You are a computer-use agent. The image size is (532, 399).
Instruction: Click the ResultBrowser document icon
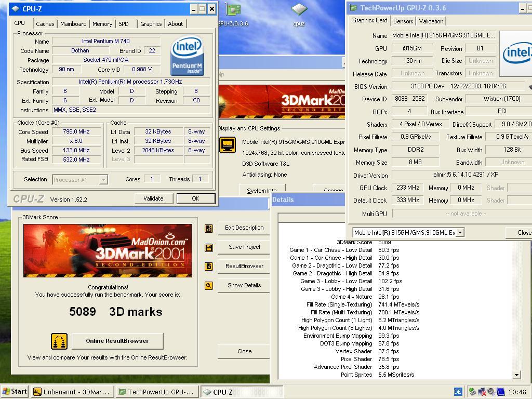[209, 267]
